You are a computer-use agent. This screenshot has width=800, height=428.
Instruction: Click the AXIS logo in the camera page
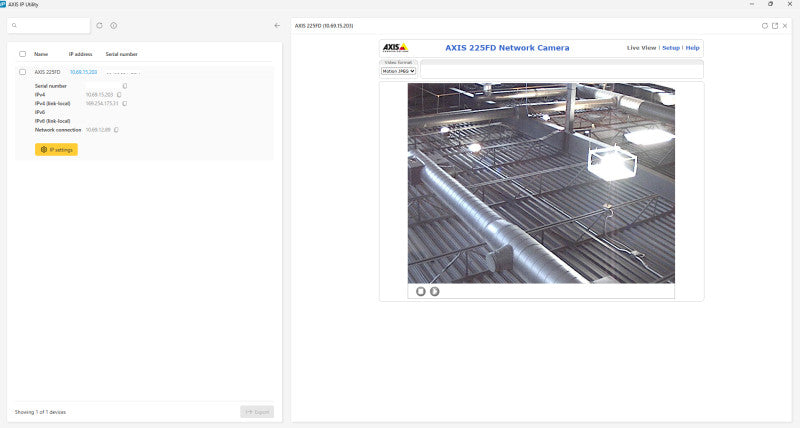point(395,48)
